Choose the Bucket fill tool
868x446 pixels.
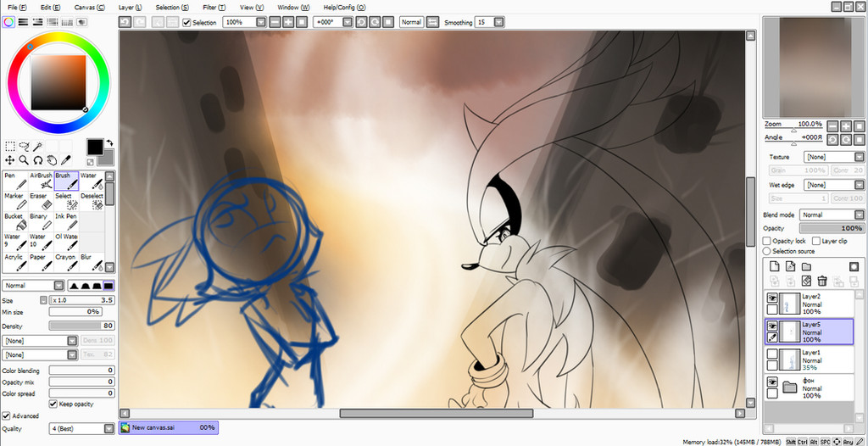click(x=15, y=221)
